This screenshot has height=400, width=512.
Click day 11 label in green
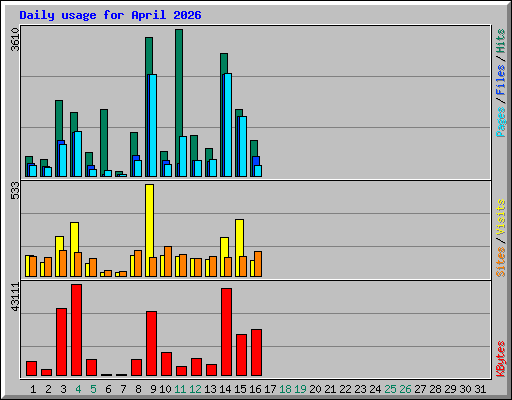(x=180, y=389)
